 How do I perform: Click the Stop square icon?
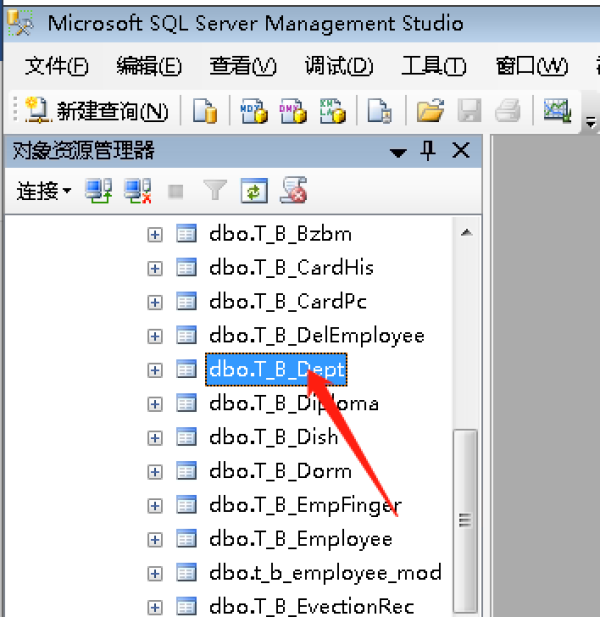click(x=175, y=192)
